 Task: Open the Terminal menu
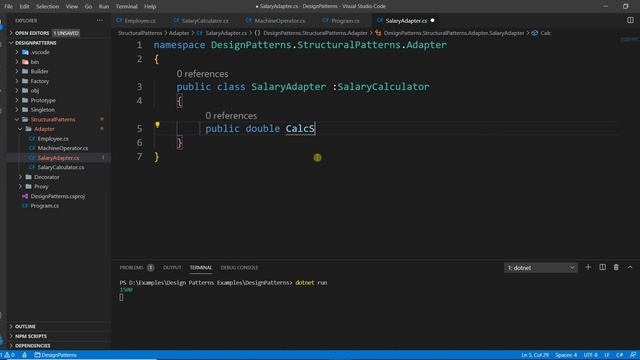pyautogui.click(x=127, y=7)
